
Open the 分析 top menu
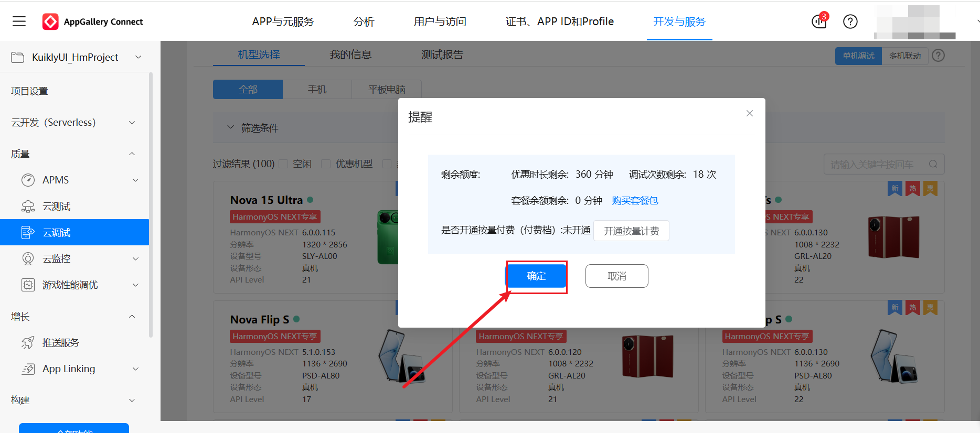[364, 21]
